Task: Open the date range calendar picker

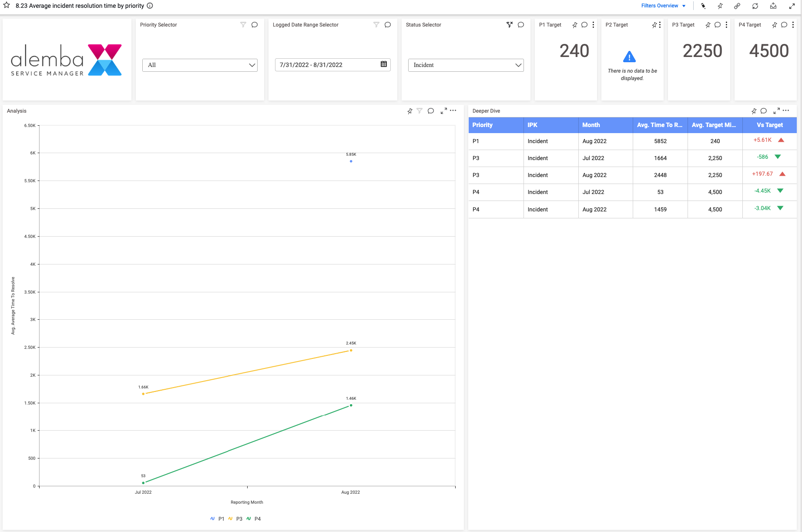Action: point(384,64)
